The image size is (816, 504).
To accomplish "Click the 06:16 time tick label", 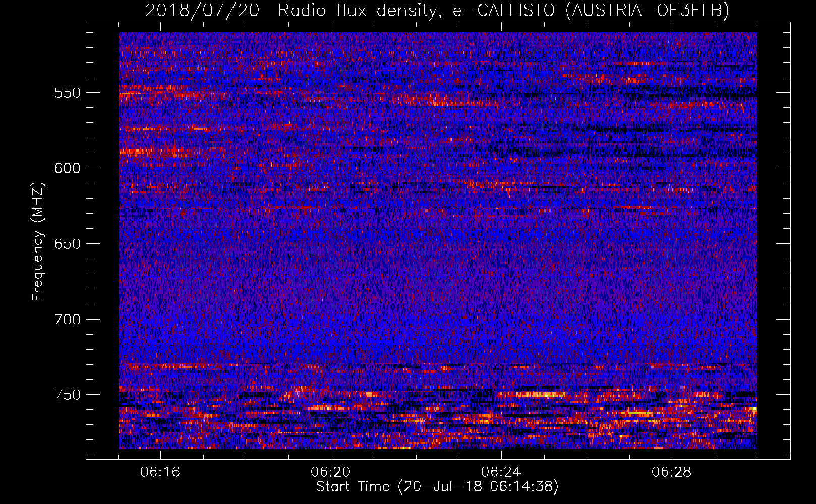I will [x=160, y=472].
